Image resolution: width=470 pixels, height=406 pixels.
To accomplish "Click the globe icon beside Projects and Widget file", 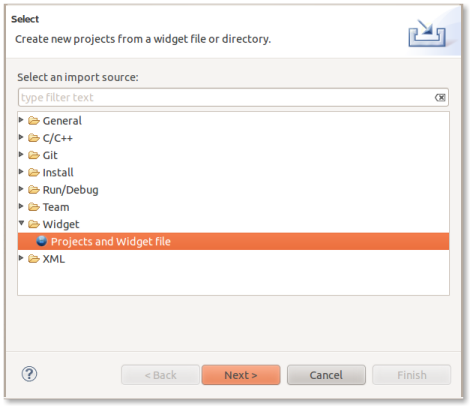I will point(42,241).
